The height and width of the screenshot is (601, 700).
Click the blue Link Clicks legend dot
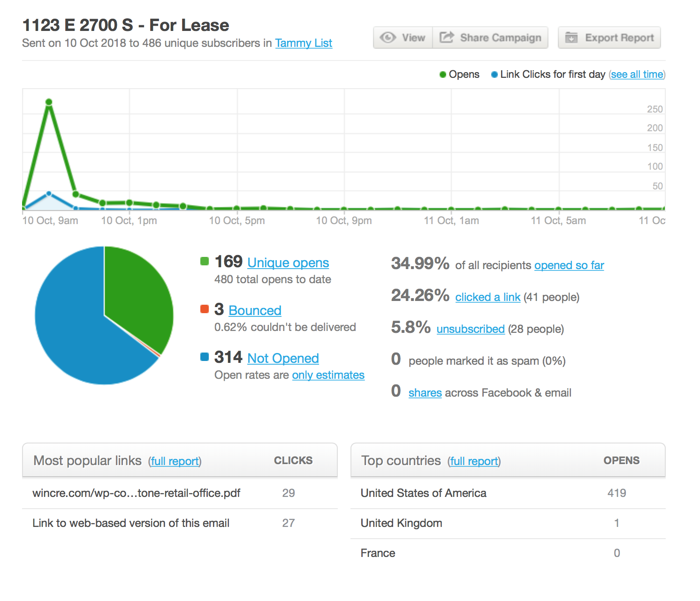(x=494, y=75)
